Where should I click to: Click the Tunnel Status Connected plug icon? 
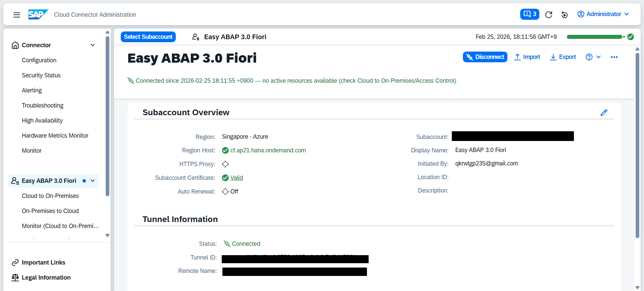coord(227,244)
